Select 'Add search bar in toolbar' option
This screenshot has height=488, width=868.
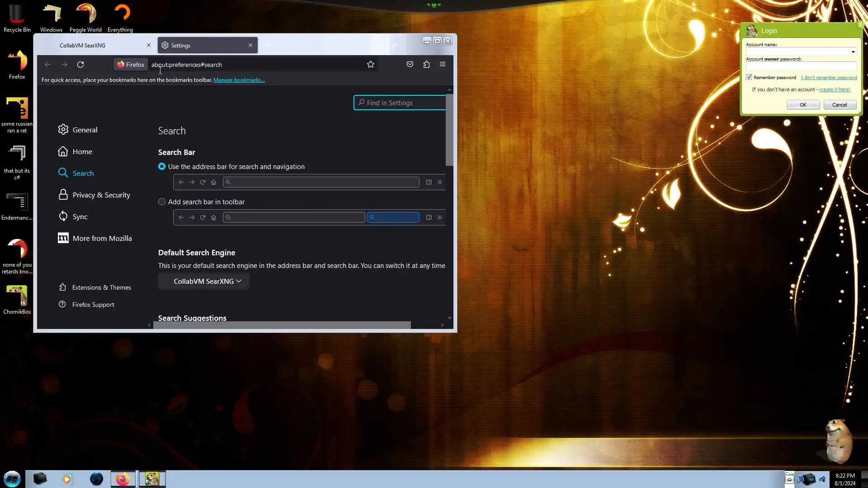point(162,202)
